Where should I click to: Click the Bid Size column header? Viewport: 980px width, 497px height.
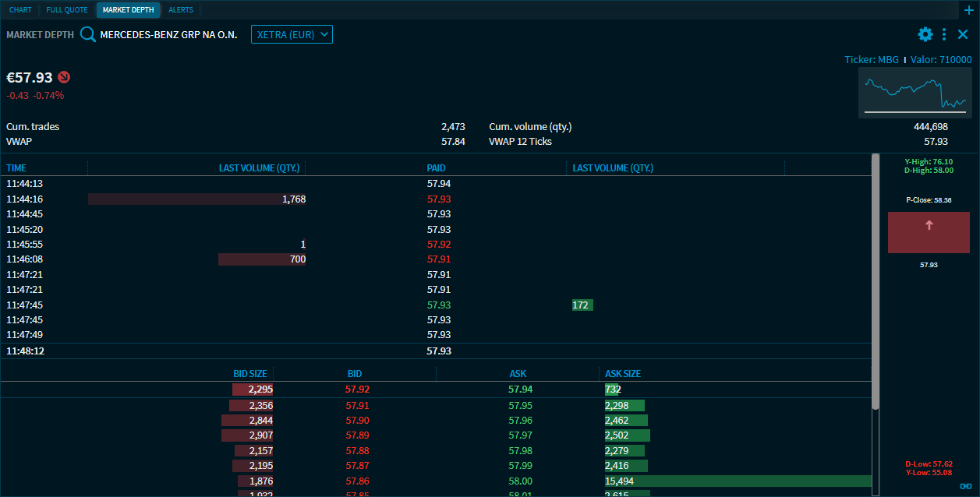pyautogui.click(x=249, y=374)
